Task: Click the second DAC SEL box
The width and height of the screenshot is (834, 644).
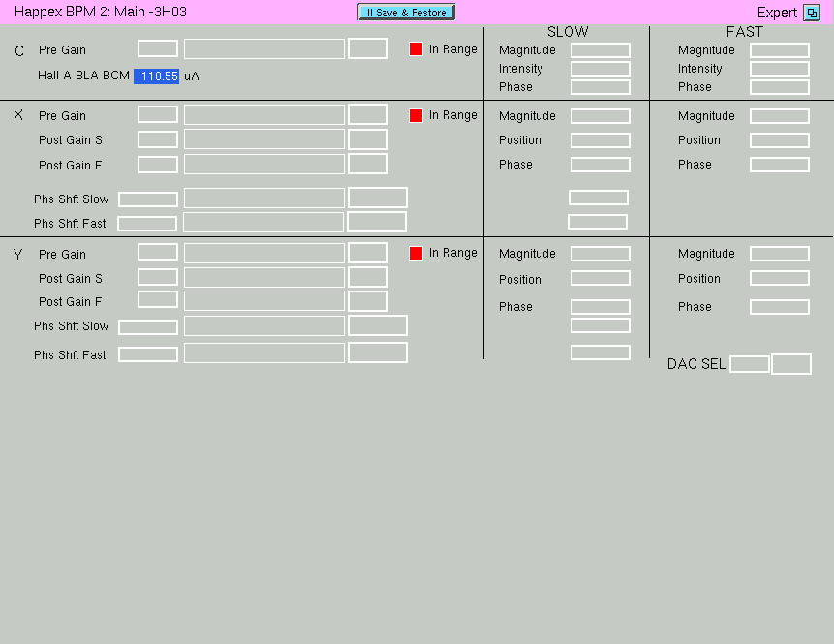Action: (x=791, y=364)
